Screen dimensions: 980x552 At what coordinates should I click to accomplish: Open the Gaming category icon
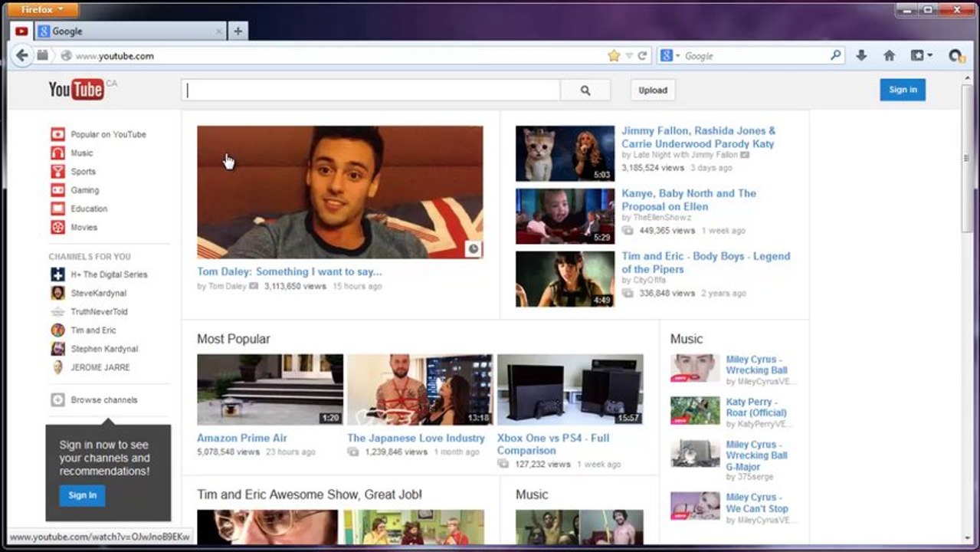(57, 190)
